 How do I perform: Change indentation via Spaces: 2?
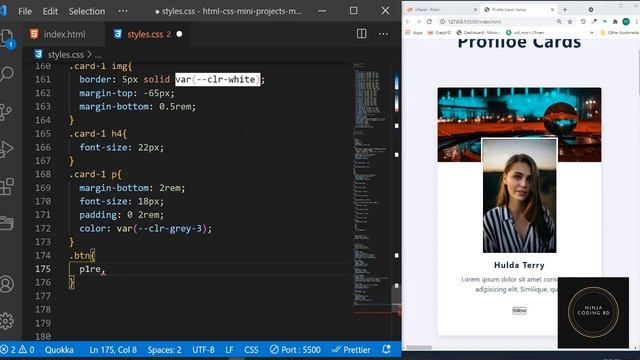click(x=164, y=350)
